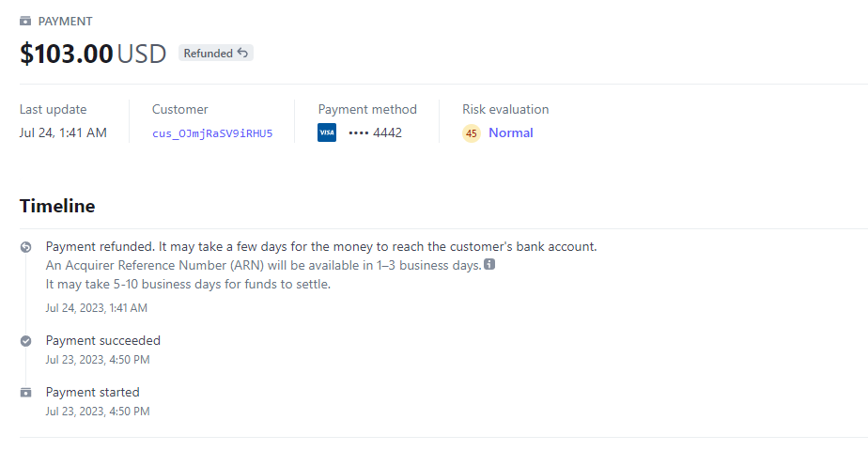This screenshot has height=451, width=868.
Task: Open the Normal risk evaluation link
Action: (510, 133)
